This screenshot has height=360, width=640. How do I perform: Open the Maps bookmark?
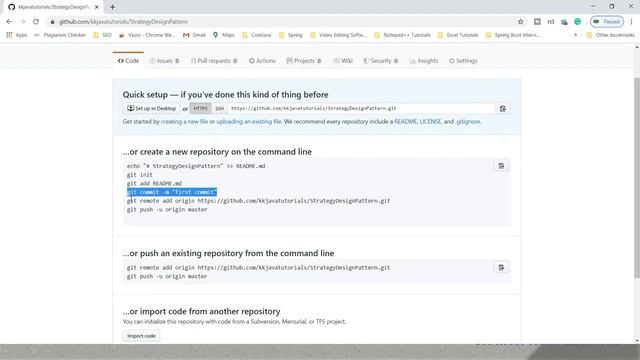tap(224, 35)
